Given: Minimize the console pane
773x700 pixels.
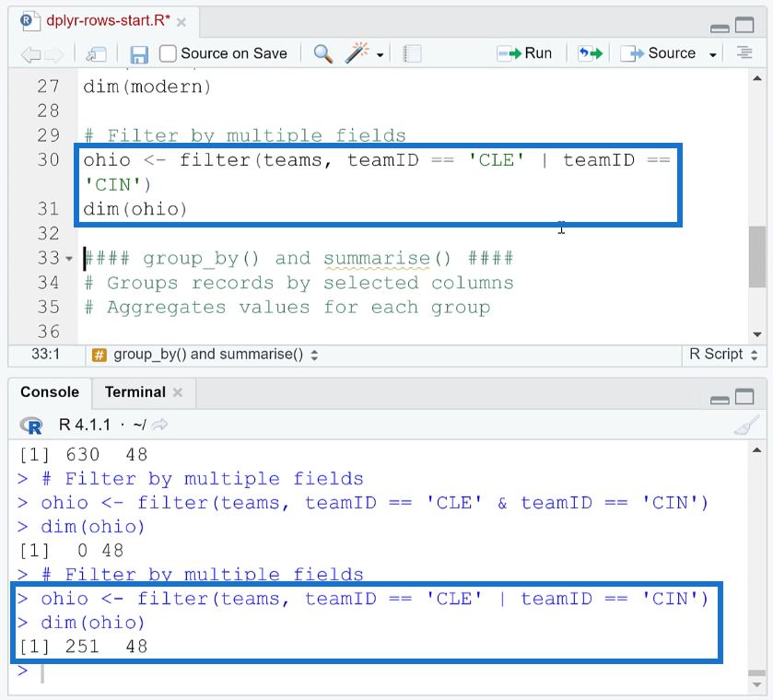Looking at the screenshot, I should pyautogui.click(x=720, y=401).
